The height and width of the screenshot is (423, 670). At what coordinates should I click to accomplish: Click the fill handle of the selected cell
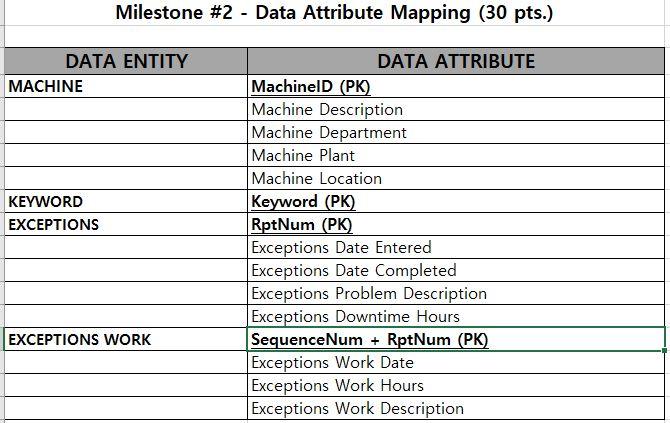pos(664,350)
